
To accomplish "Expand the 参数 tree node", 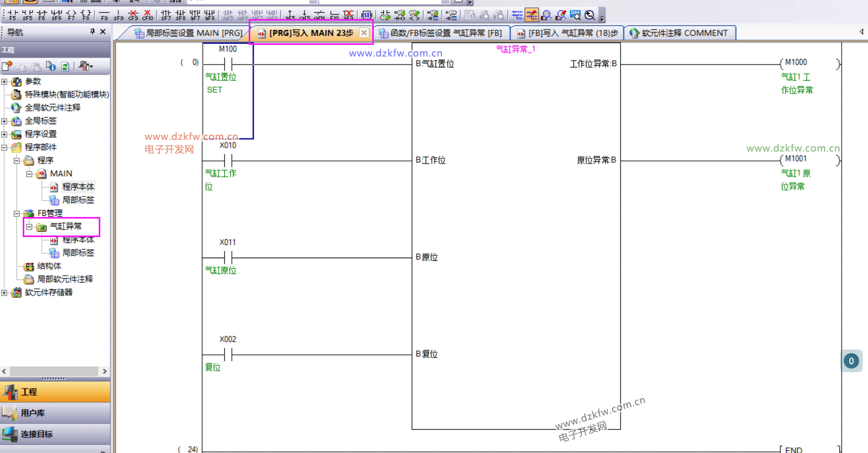I will 4,82.
